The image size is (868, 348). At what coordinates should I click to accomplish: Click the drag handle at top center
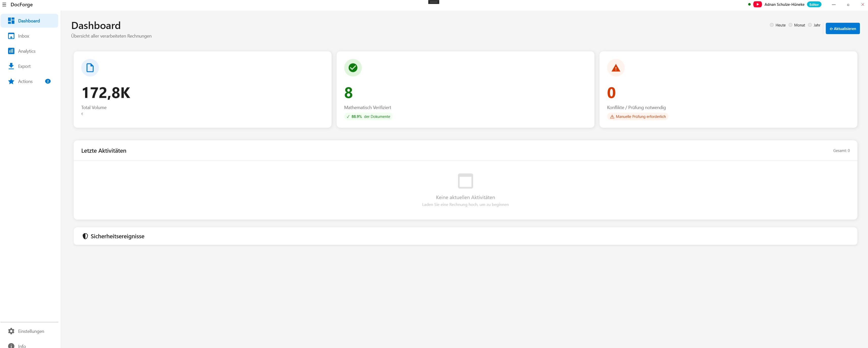pyautogui.click(x=434, y=2)
